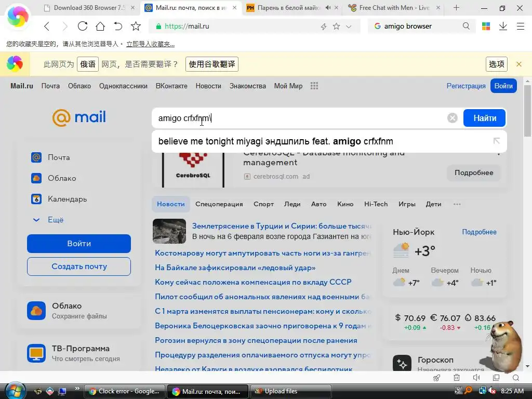Open Мой Мир in top navigation

pos(288,86)
